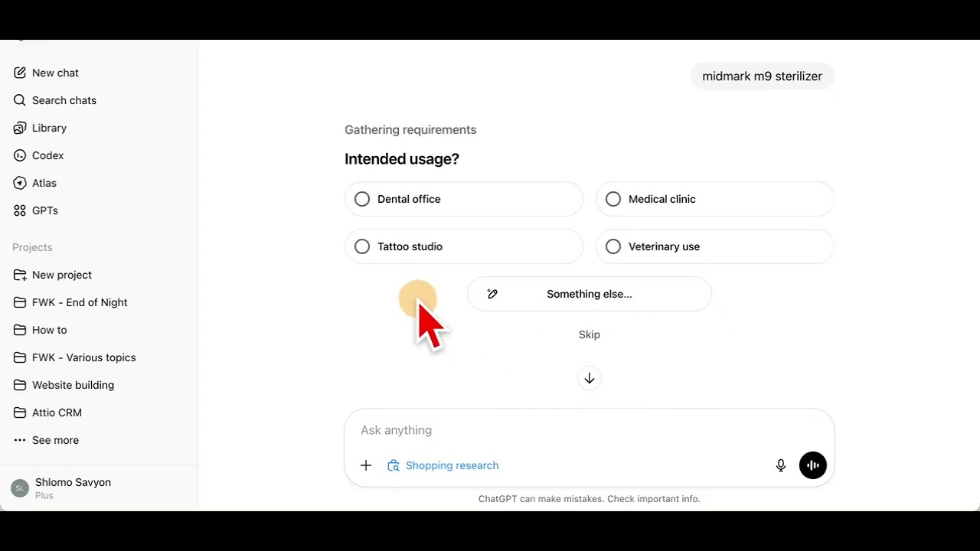Click the Codex icon in the sidebar
980x551 pixels.
[20, 155]
